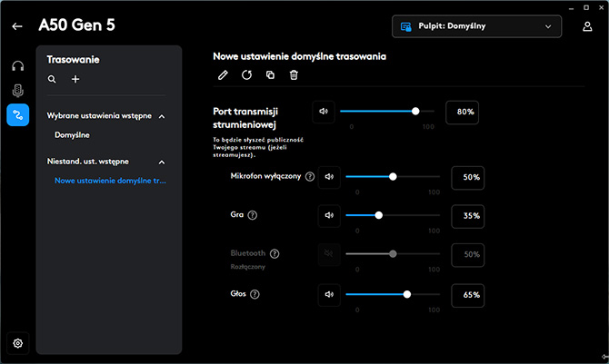The image size is (609, 364).
Task: Click the Trasowanie panel heading
Action: 73,60
